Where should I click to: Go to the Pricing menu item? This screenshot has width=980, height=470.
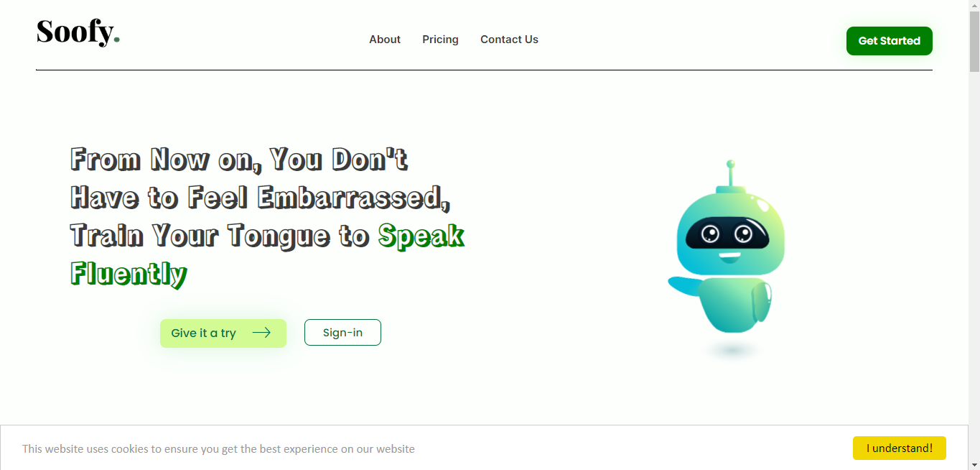tap(440, 40)
